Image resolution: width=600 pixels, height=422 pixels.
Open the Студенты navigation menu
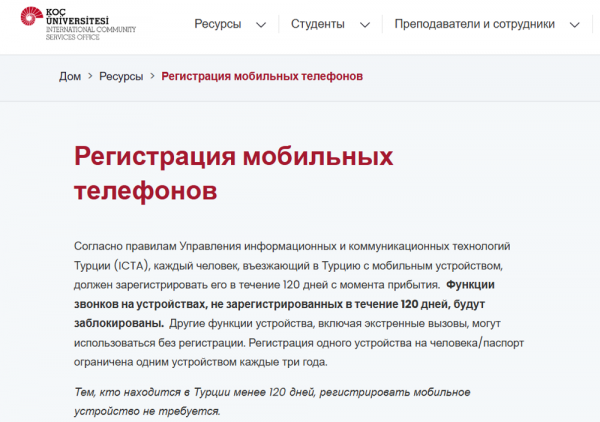[x=318, y=23]
